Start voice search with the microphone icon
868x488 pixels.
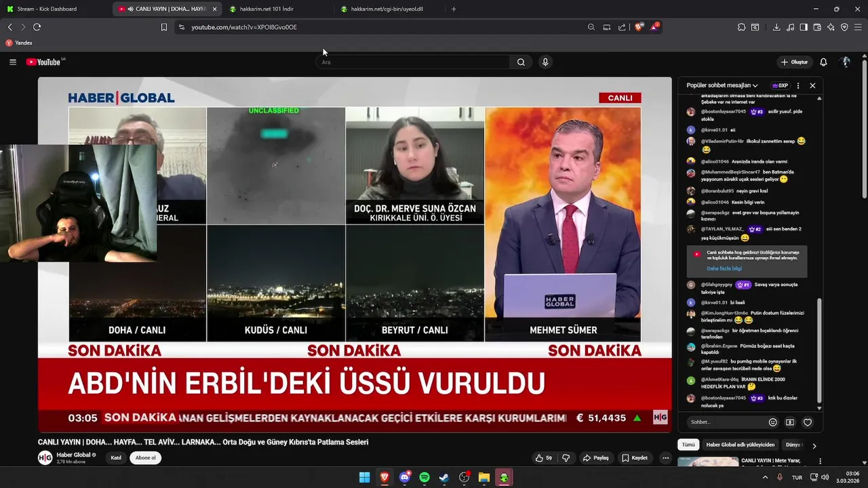[x=545, y=62]
